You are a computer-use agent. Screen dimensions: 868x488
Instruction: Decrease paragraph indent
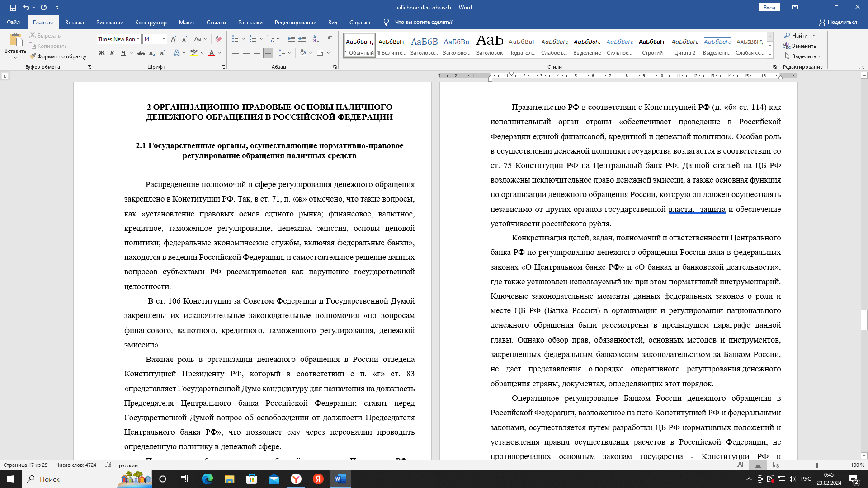291,39
